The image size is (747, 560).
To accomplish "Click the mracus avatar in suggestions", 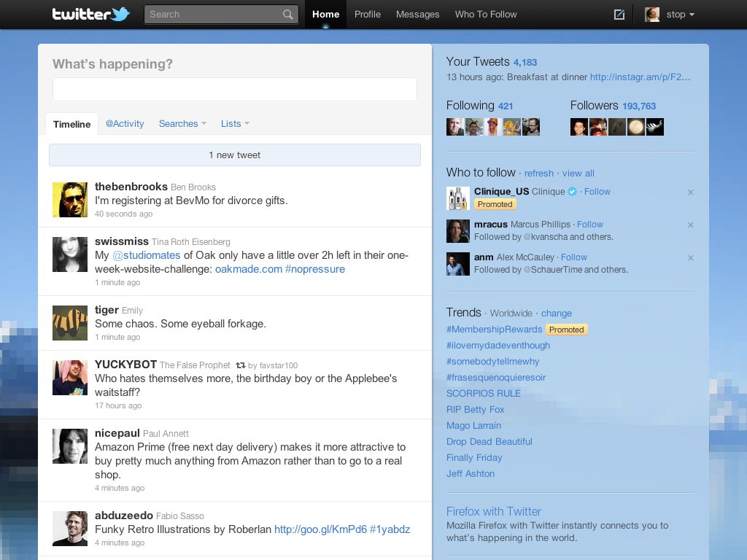I will 458,231.
